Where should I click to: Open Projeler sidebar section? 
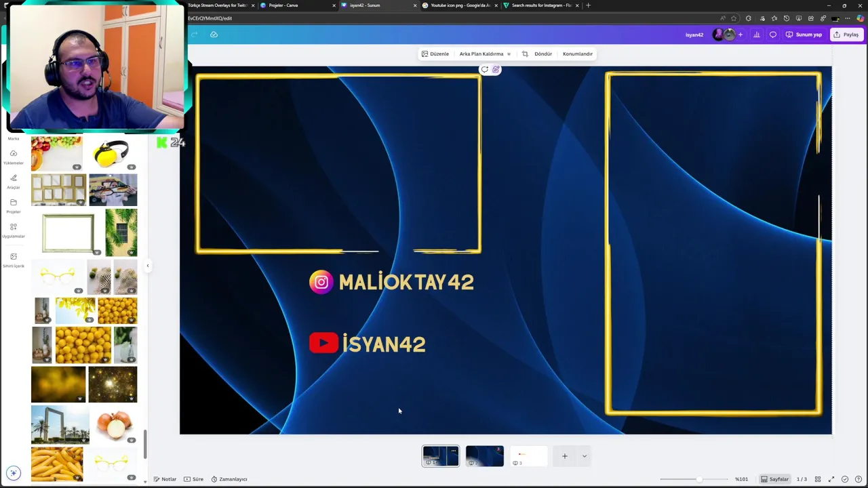[13, 205]
